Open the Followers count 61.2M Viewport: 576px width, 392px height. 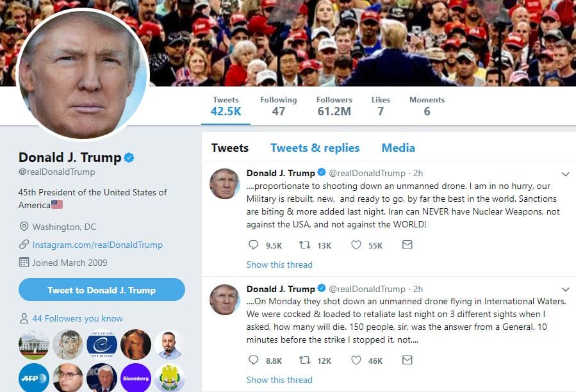click(334, 106)
